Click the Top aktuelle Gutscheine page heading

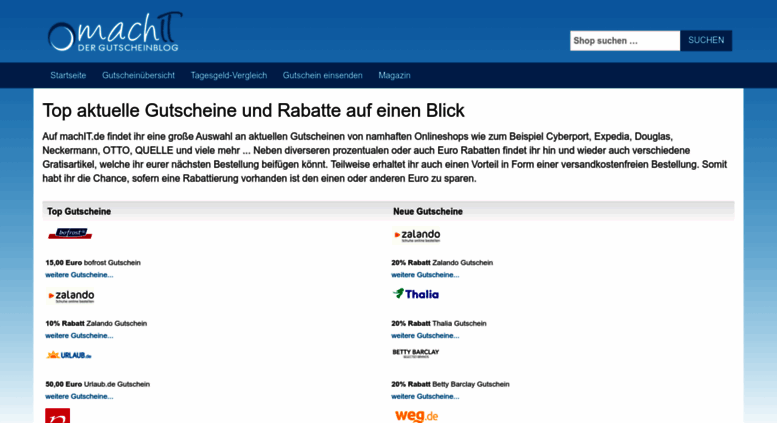[x=253, y=111]
